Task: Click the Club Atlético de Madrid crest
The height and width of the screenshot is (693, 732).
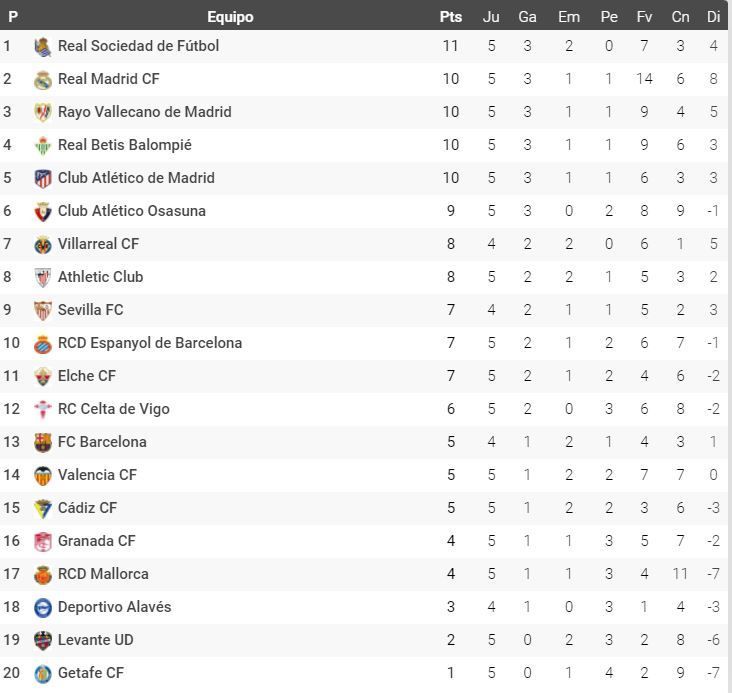Action: [43, 178]
